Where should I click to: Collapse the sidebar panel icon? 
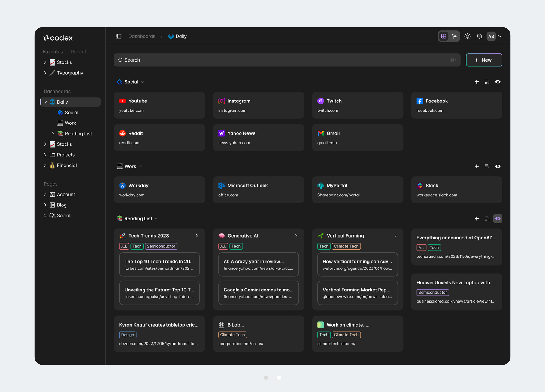119,36
